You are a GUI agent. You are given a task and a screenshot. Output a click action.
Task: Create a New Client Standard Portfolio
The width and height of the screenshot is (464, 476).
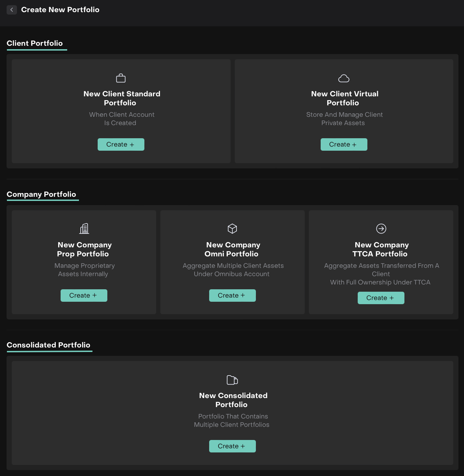pos(121,144)
